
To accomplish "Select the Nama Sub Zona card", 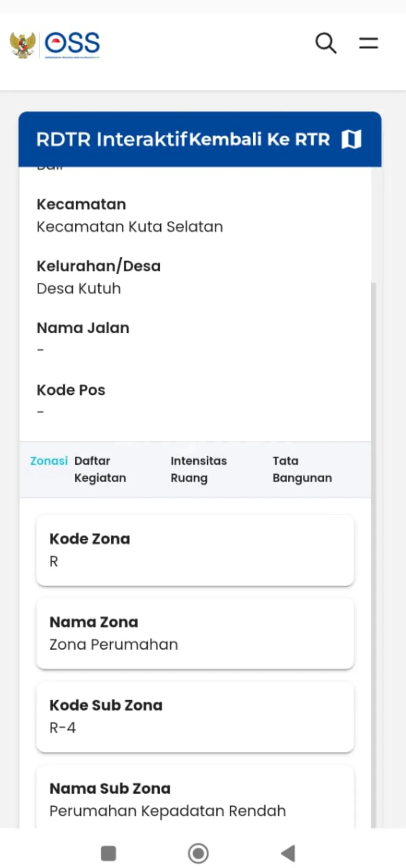I will (195, 799).
